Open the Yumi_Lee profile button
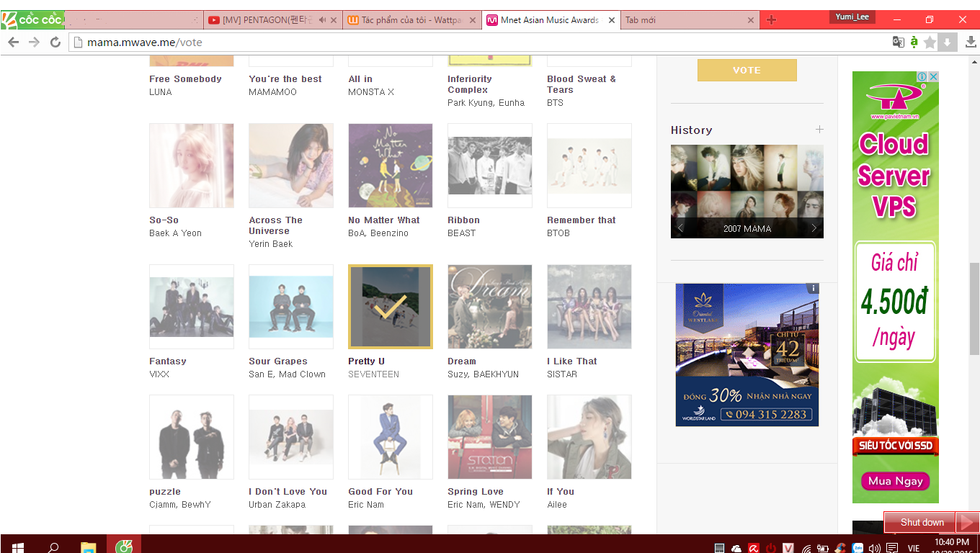Image resolution: width=980 pixels, height=553 pixels. pos(852,17)
